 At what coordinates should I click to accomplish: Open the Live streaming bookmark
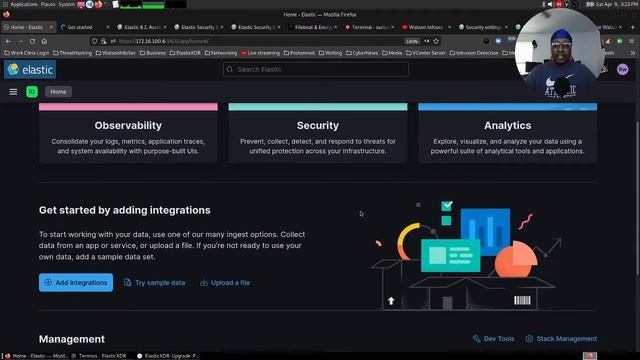pos(260,53)
